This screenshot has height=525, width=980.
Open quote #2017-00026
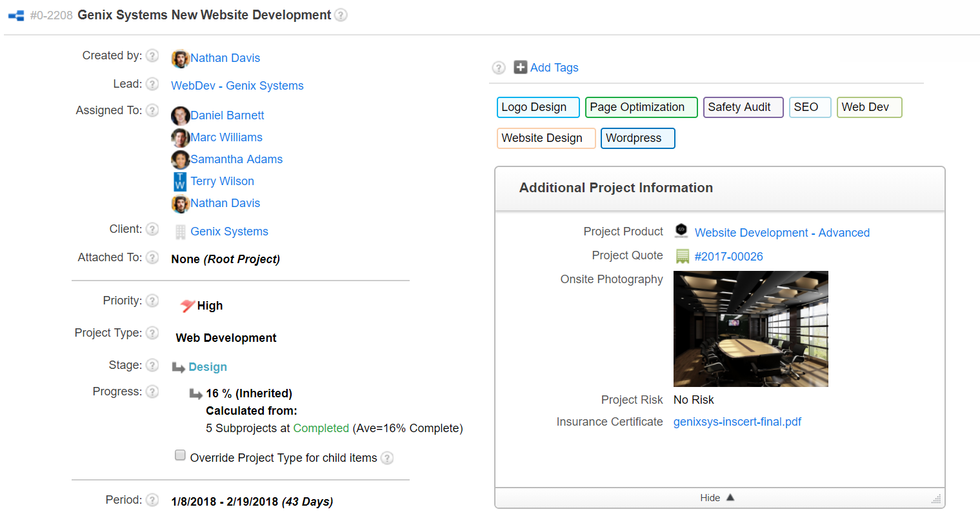tap(728, 257)
